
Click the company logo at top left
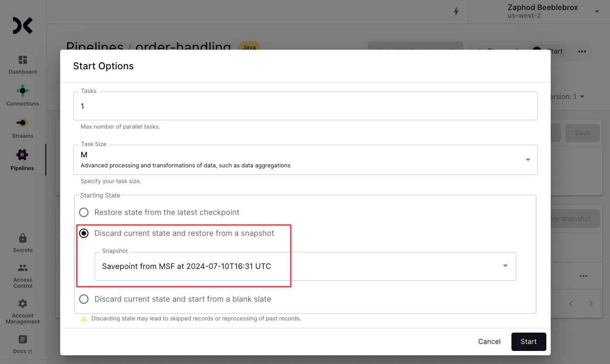tap(23, 26)
